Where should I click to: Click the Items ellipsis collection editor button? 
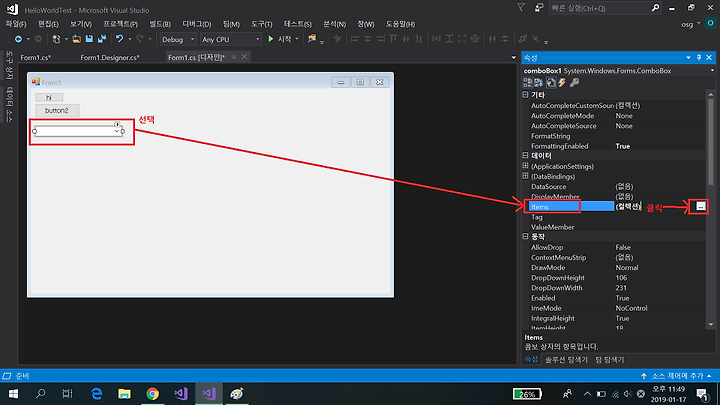pyautogui.click(x=700, y=207)
